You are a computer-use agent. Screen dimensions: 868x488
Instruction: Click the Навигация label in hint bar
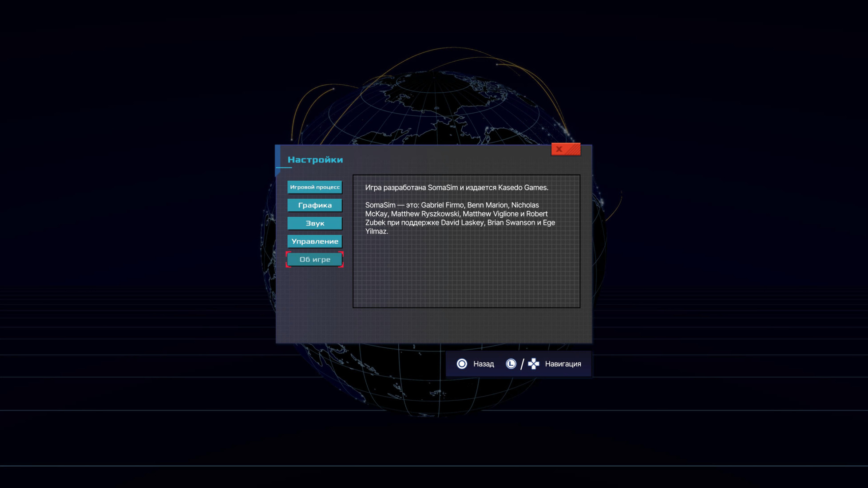[x=563, y=364]
